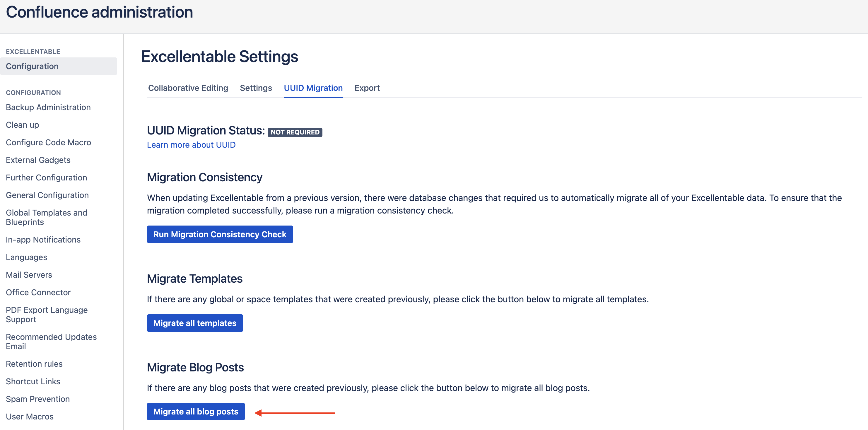Open General Configuration
The width and height of the screenshot is (868, 430).
click(47, 195)
